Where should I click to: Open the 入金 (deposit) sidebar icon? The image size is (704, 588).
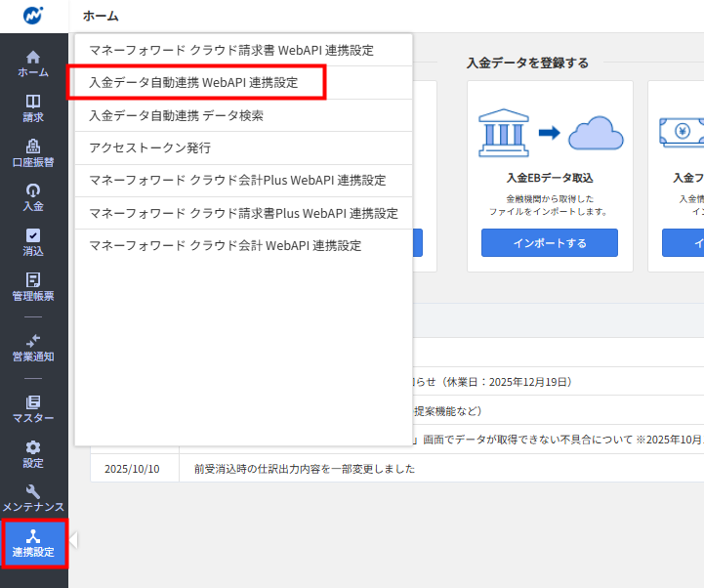(x=33, y=190)
